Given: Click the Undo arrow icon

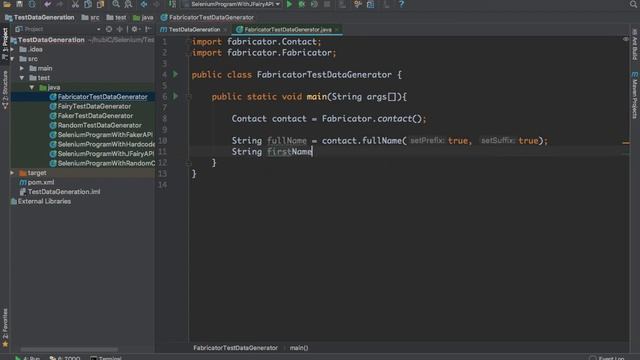Looking at the screenshot, I should click(47, 4).
